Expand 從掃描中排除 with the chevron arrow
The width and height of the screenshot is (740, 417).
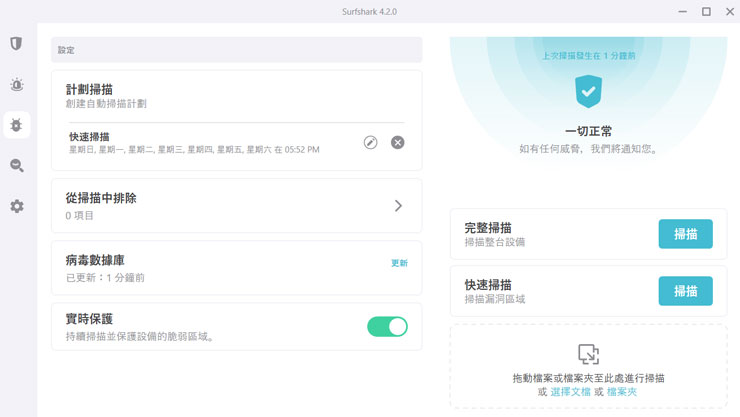(397, 205)
